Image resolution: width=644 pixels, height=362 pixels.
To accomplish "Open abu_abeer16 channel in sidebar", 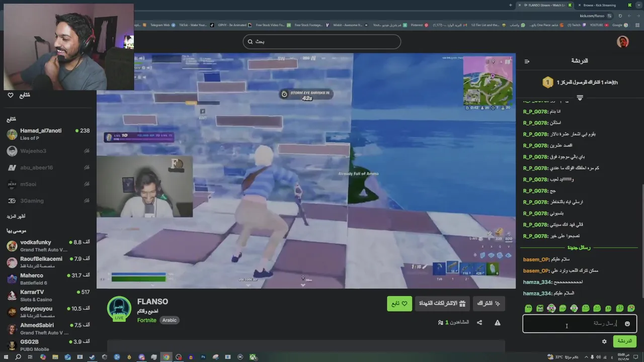I will tap(48, 167).
